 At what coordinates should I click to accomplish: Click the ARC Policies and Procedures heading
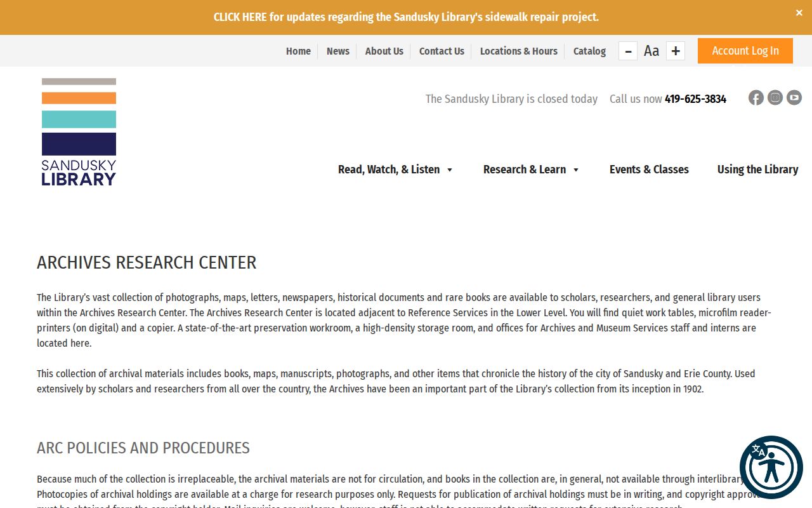143,448
